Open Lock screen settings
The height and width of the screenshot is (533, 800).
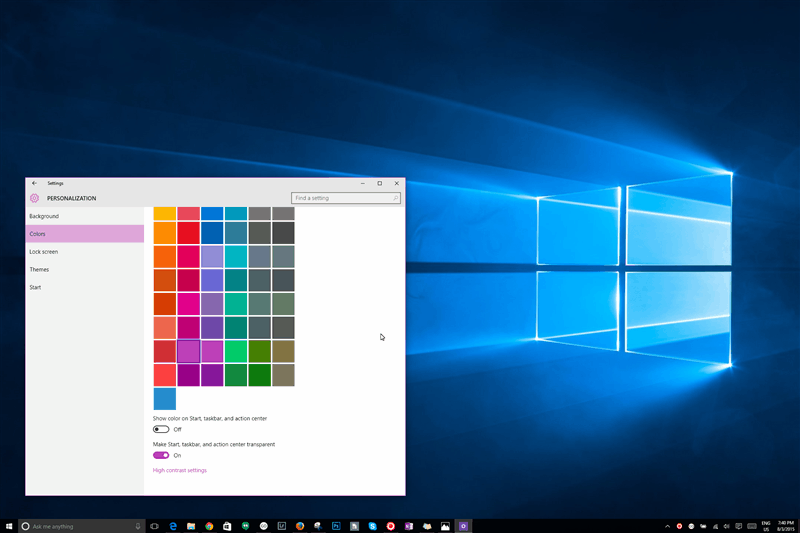tap(85, 251)
